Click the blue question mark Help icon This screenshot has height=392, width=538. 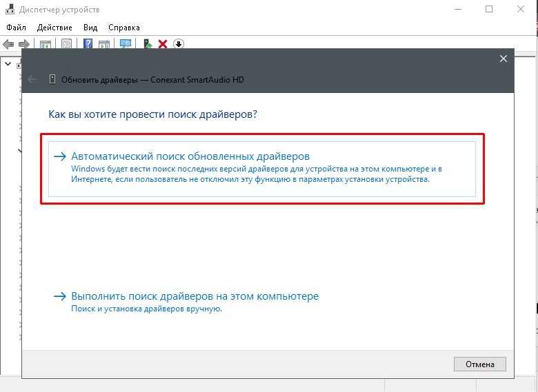click(88, 43)
